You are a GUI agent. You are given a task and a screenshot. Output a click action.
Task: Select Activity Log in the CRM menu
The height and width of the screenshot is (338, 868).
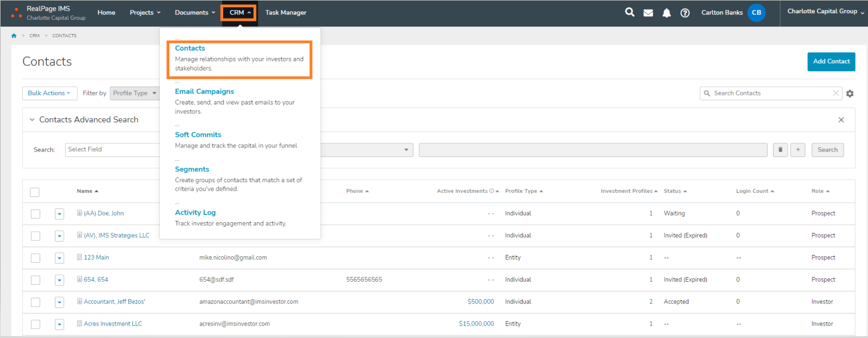[x=195, y=212]
